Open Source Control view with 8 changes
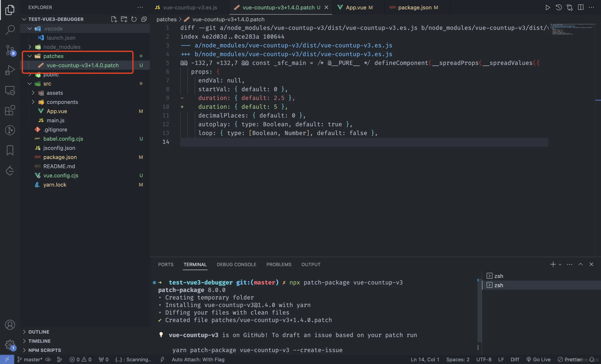This screenshot has height=364, width=601. click(x=10, y=50)
